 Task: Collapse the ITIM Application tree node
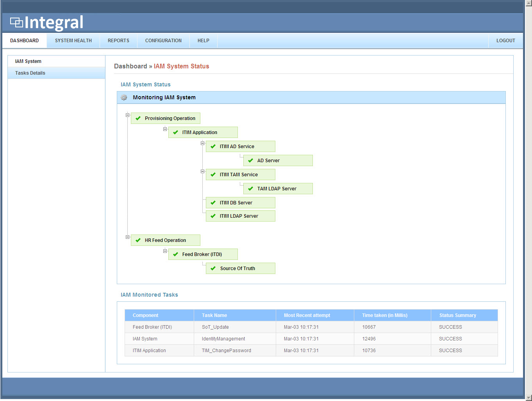click(x=165, y=129)
